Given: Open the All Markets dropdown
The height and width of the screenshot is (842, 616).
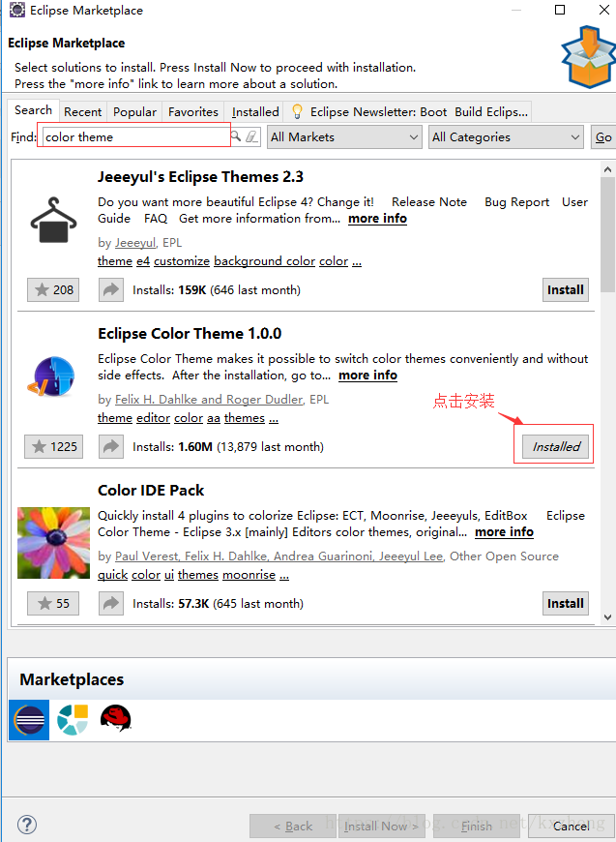Looking at the screenshot, I should coord(343,136).
